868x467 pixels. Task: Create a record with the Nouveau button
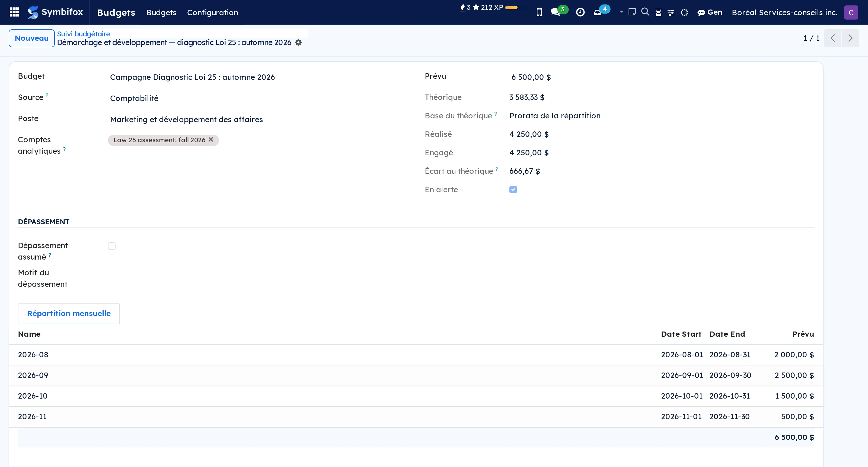[32, 38]
